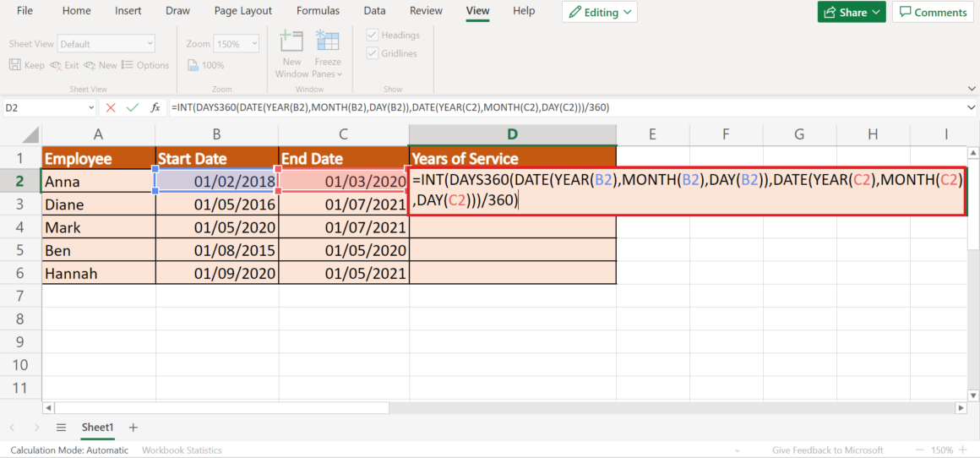Viewport: 980px width, 458px height.
Task: Click the Share button
Action: pyautogui.click(x=851, y=13)
